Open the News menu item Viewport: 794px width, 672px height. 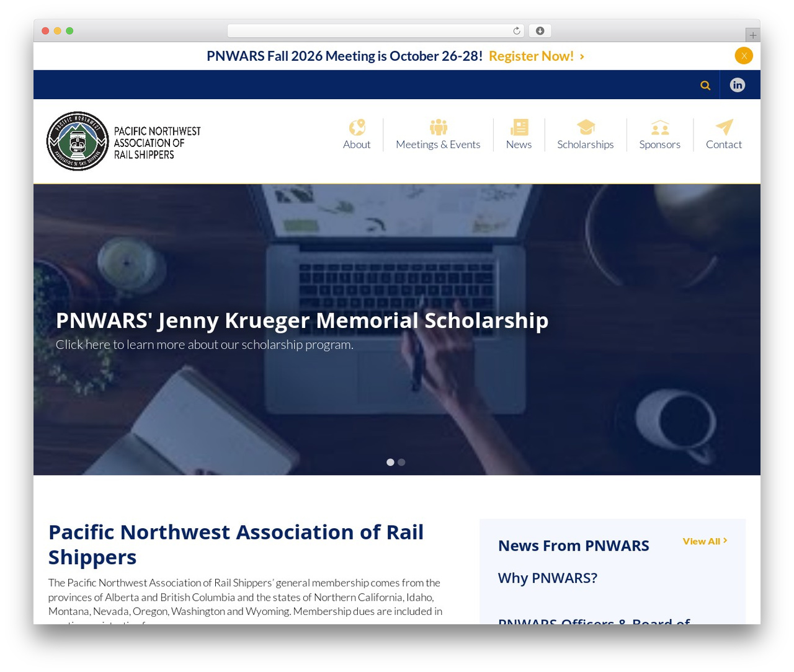(x=519, y=144)
